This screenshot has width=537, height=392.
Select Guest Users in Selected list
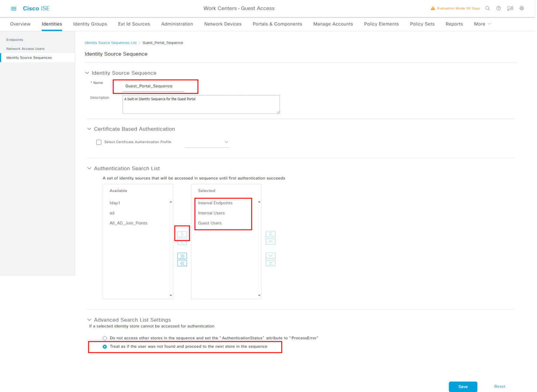point(210,223)
